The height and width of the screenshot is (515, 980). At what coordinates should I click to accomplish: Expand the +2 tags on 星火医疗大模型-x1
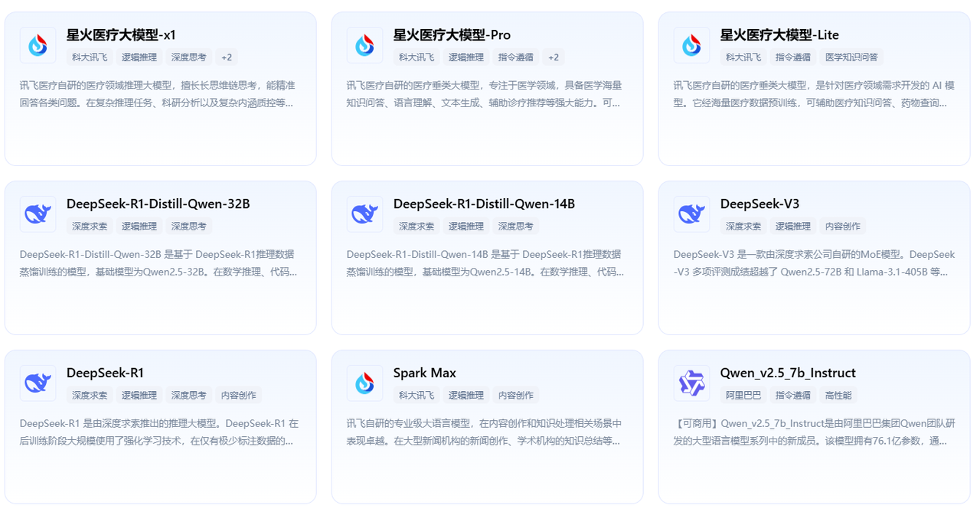[227, 57]
